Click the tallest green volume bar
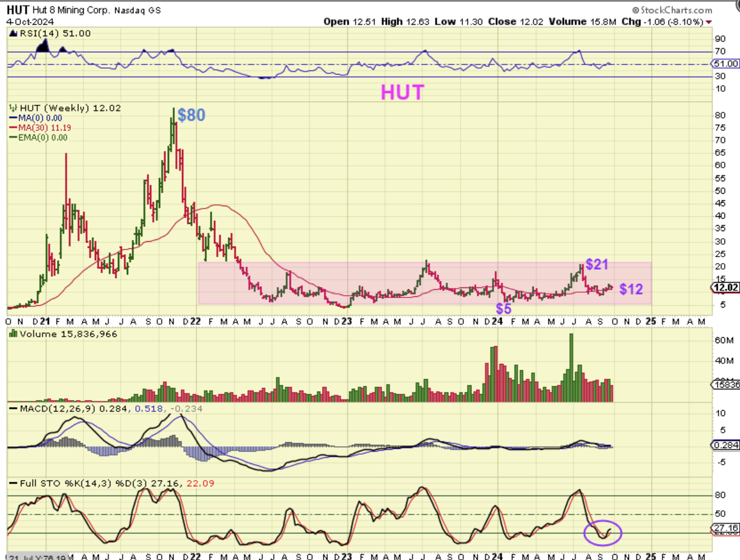This screenshot has width=740, height=560. click(572, 367)
